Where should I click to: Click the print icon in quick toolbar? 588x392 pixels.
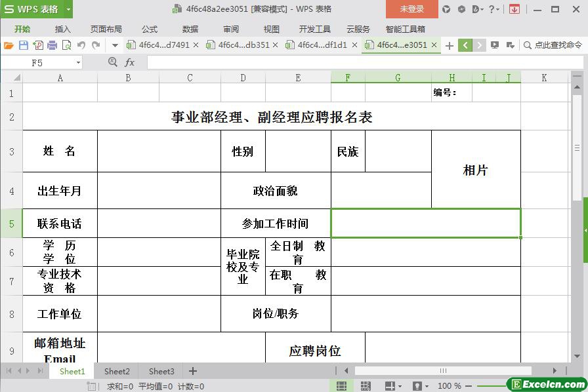pyautogui.click(x=52, y=45)
